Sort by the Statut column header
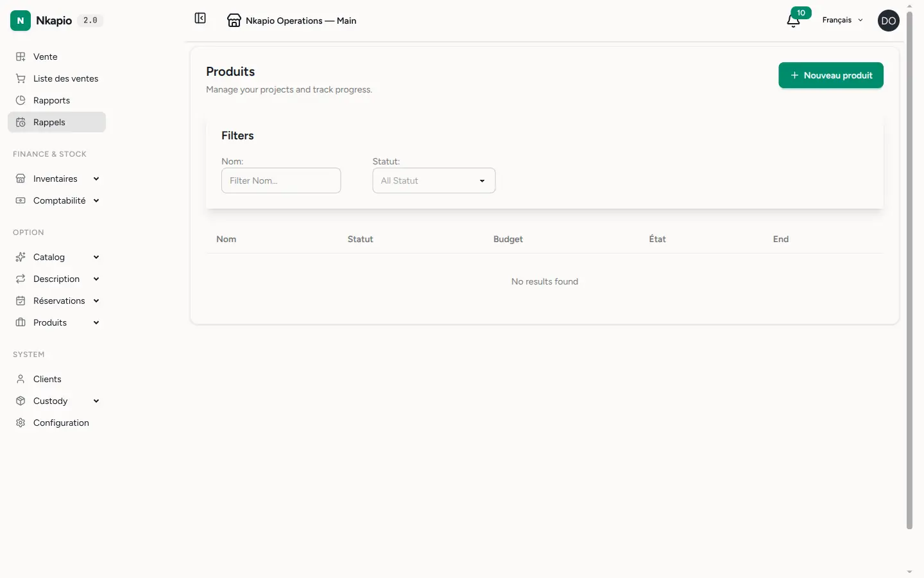Image resolution: width=924 pixels, height=578 pixels. (360, 239)
